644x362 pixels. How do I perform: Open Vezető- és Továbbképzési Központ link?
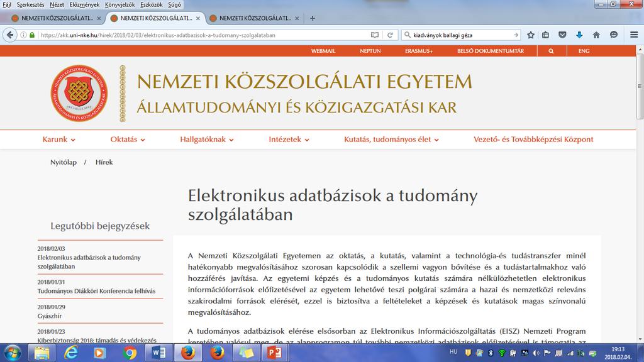point(533,140)
